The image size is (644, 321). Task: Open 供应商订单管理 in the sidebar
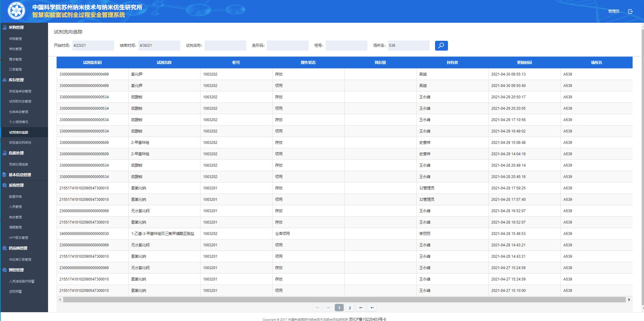click(x=20, y=260)
